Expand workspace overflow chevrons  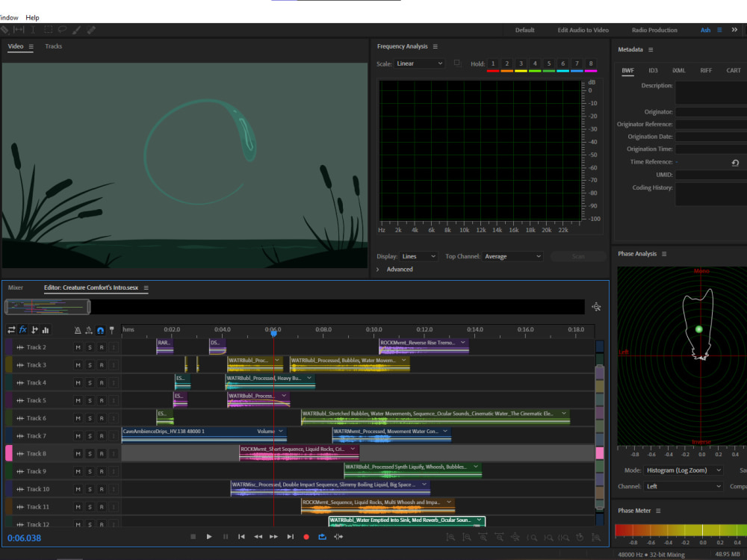click(734, 30)
